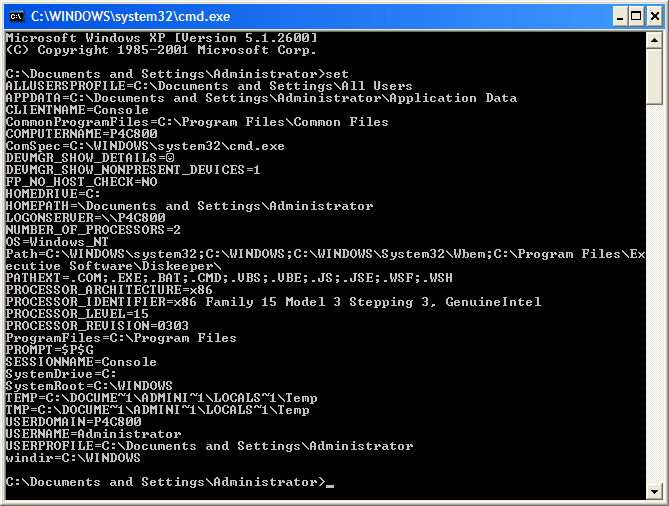The width and height of the screenshot is (669, 506).
Task: Click the typed set command text
Action: pos(337,74)
